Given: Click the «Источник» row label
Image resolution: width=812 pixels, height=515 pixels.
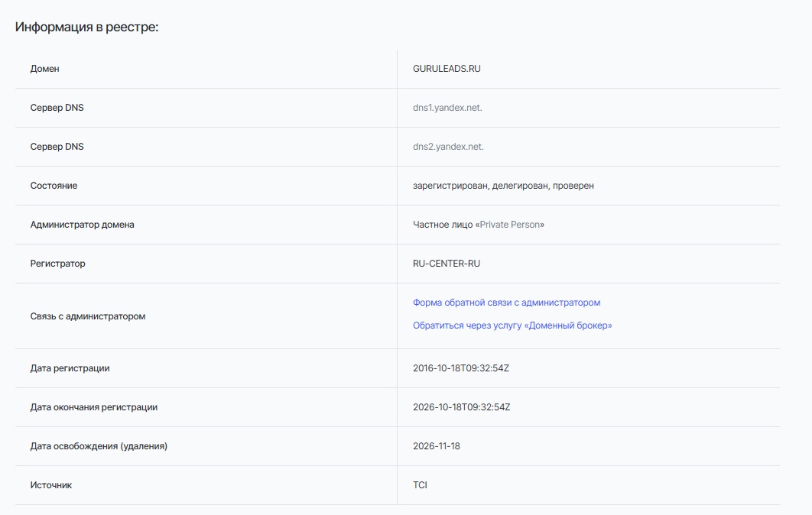Looking at the screenshot, I should pyautogui.click(x=50, y=485).
